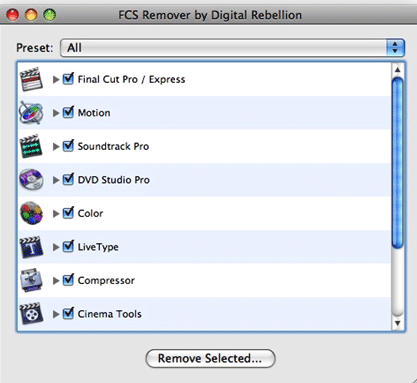Uncheck the Cinema Tools checkbox
This screenshot has width=417, height=383.
pos(68,314)
